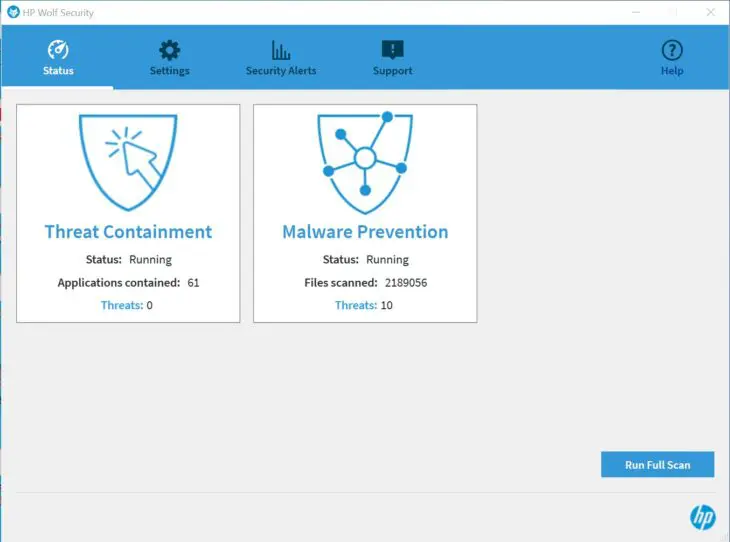
Task: Click the Malware Prevention shield icon
Action: (x=365, y=163)
